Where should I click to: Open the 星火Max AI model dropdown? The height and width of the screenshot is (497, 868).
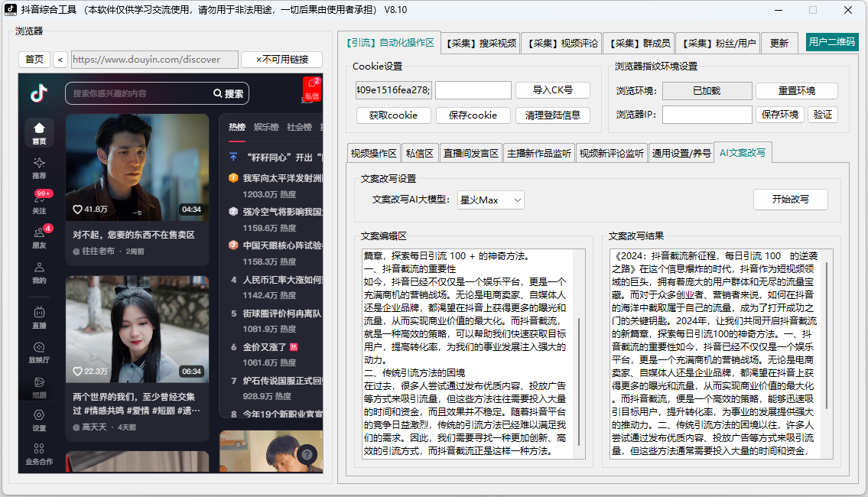click(491, 200)
